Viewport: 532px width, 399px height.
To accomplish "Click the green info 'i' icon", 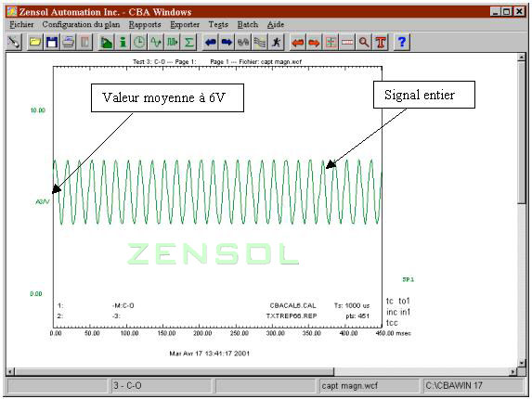I will (x=123, y=43).
